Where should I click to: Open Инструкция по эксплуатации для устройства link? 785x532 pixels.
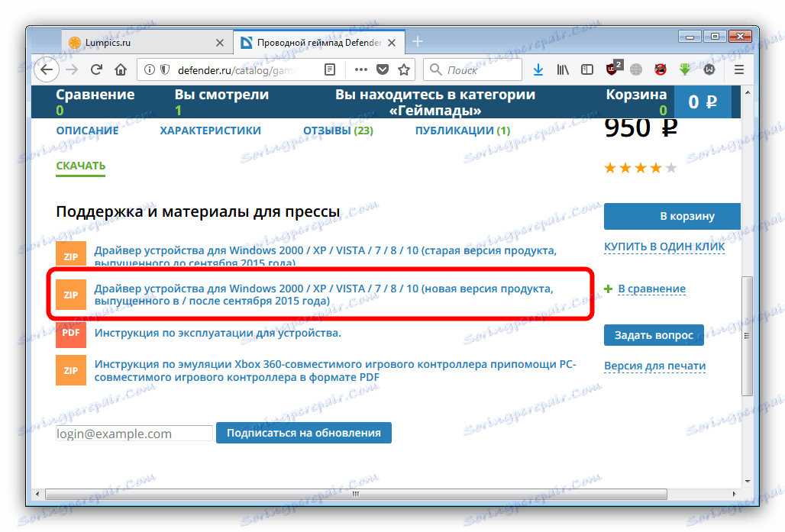[x=218, y=333]
